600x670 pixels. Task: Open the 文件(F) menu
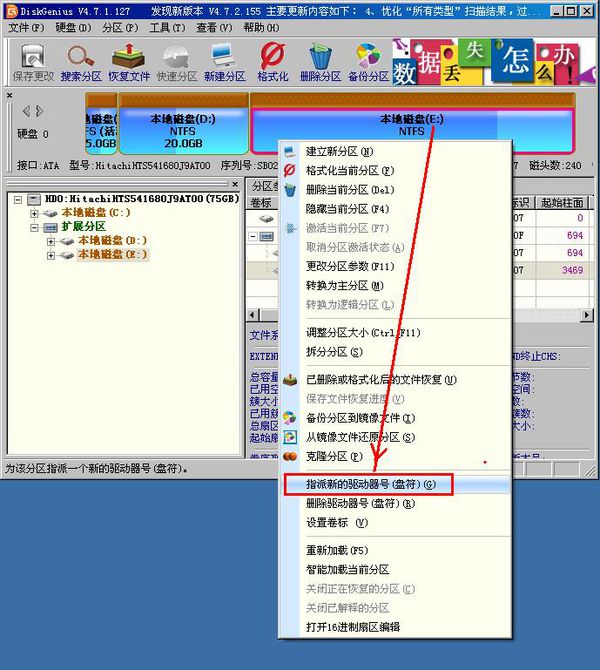[26, 28]
